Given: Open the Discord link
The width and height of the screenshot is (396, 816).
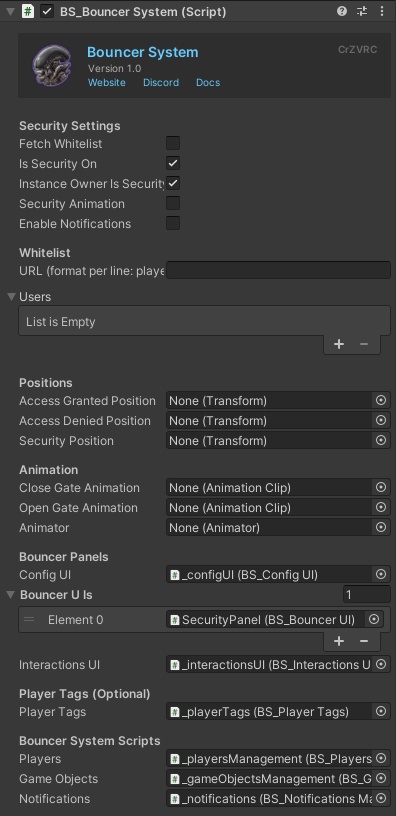Looking at the screenshot, I should (x=161, y=83).
